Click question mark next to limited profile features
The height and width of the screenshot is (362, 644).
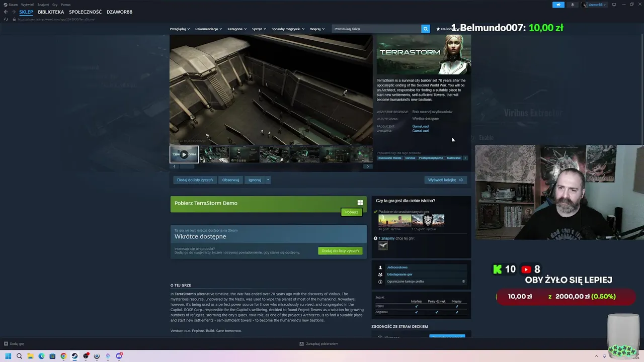point(463,282)
